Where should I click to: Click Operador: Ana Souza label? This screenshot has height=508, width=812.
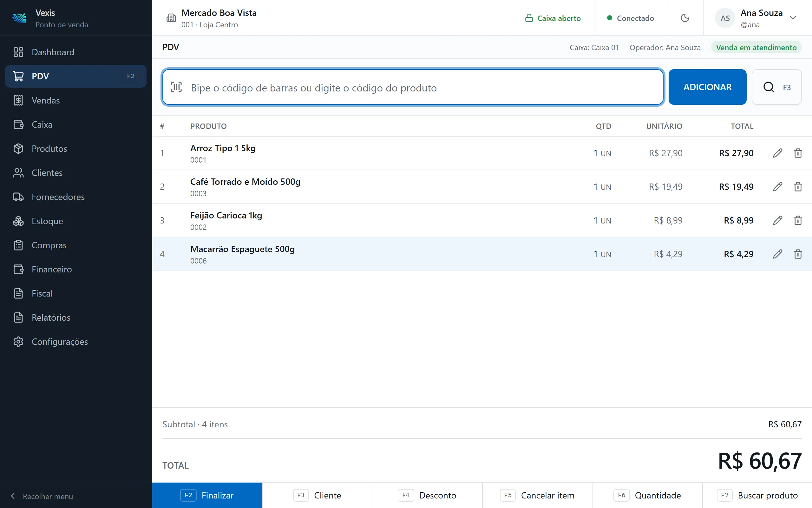[665, 47]
